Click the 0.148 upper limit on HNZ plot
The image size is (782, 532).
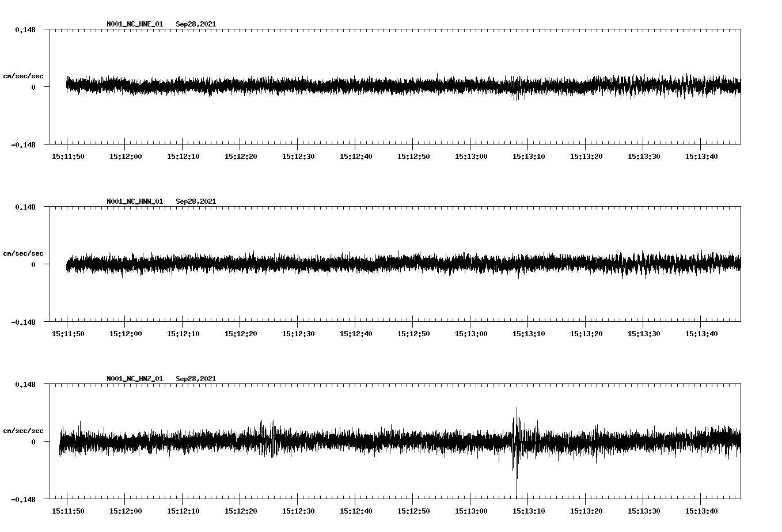click(25, 384)
